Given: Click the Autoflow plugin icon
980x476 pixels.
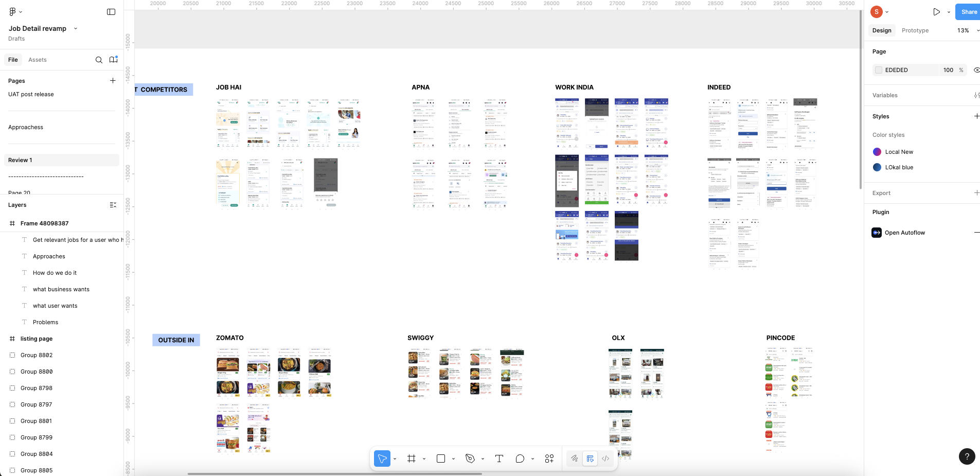Looking at the screenshot, I should [x=877, y=233].
